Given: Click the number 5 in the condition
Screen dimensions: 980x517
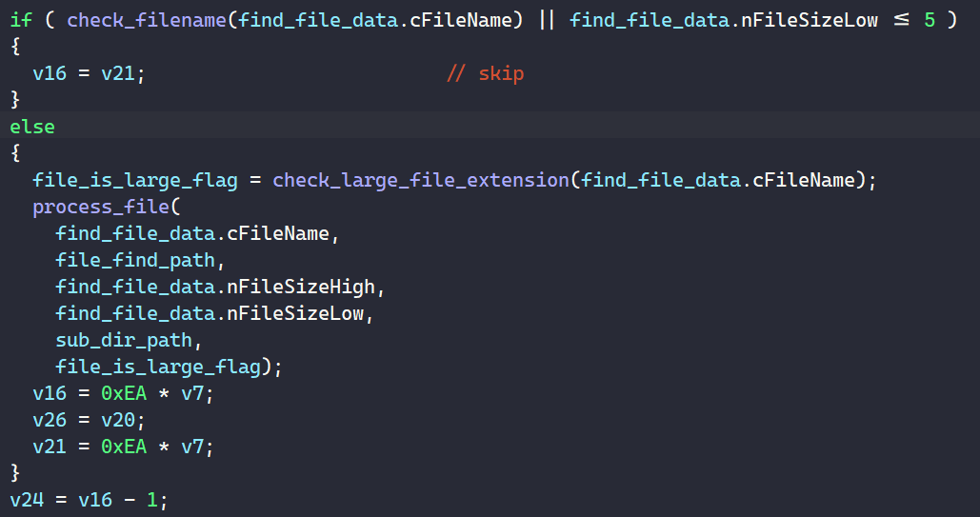Looking at the screenshot, I should click(930, 20).
